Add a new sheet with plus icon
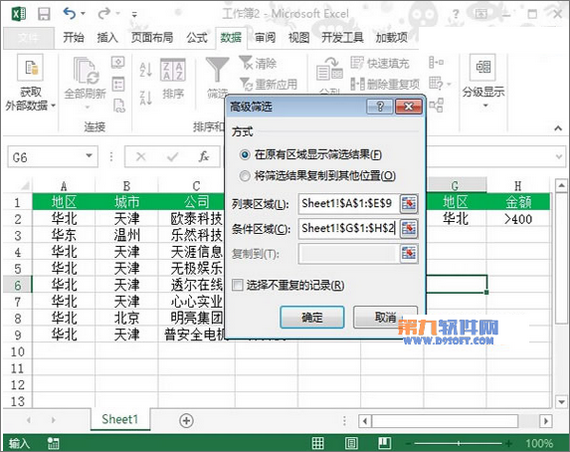 [186, 421]
